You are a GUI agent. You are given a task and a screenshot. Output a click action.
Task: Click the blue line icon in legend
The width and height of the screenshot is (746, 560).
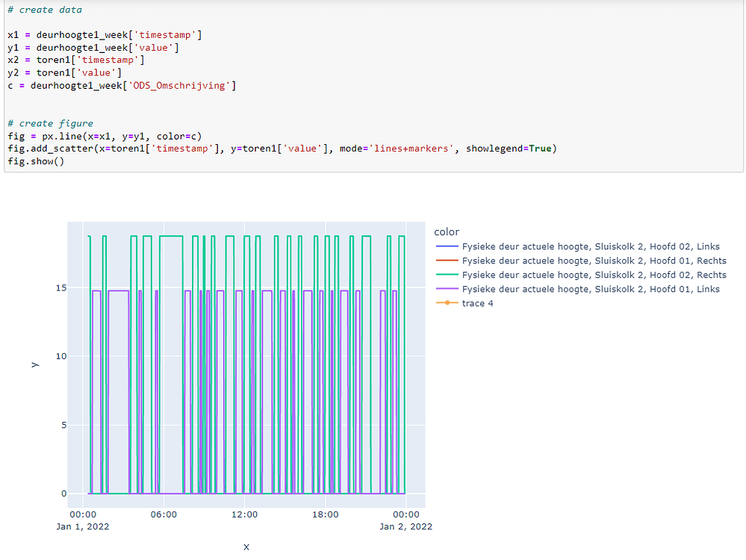pyautogui.click(x=446, y=246)
